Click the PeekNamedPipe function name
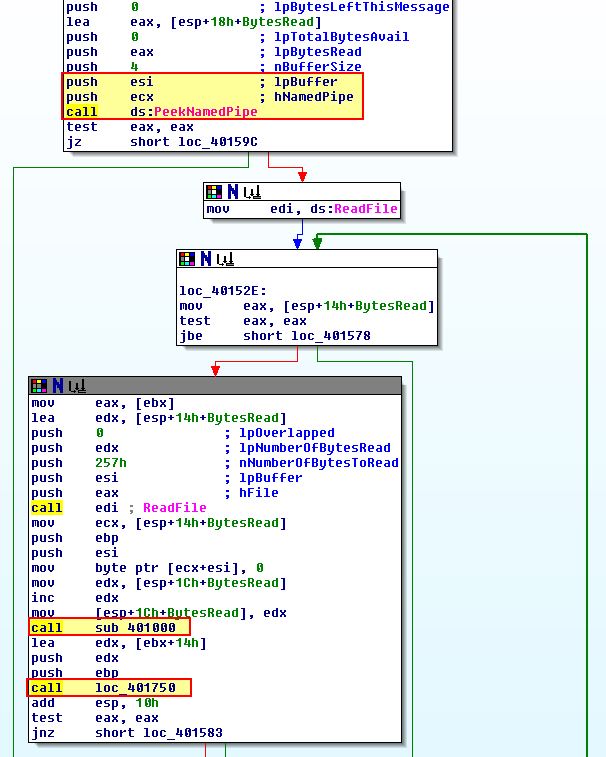This screenshot has width=606, height=757. click(205, 112)
